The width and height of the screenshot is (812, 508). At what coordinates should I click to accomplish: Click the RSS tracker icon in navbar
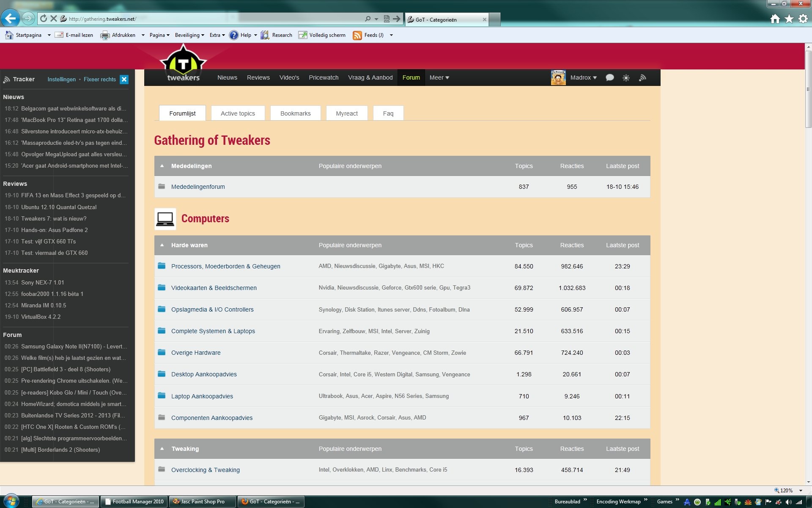(642, 78)
